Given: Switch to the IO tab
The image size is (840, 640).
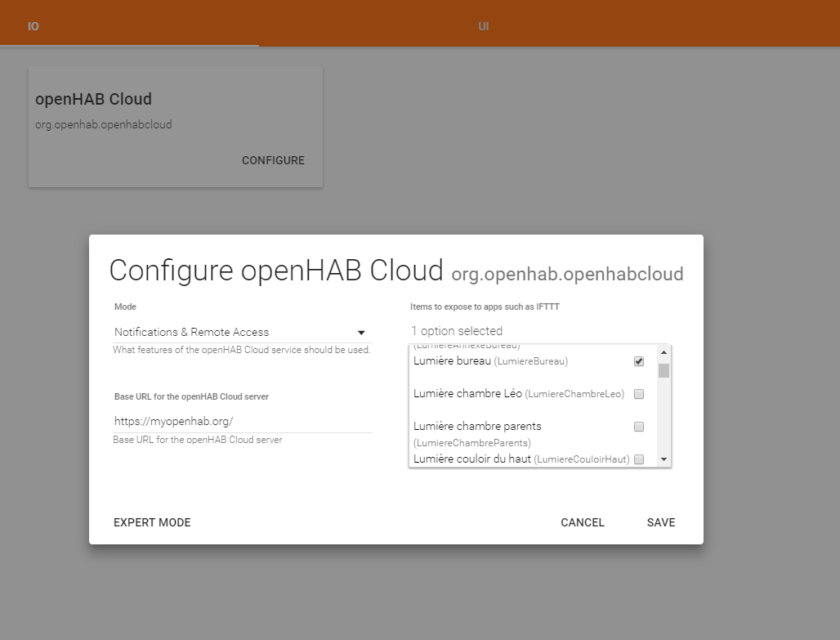Looking at the screenshot, I should point(34,26).
